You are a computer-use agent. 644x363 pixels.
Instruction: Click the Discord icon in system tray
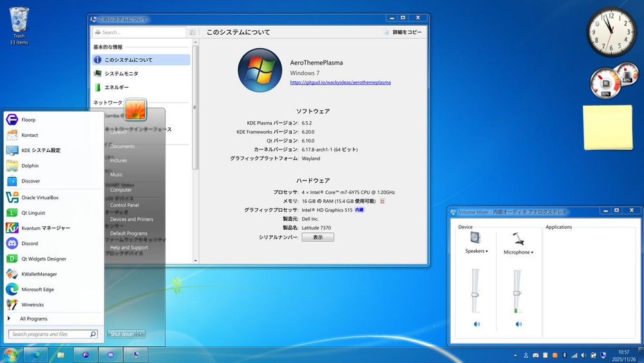coord(536,355)
